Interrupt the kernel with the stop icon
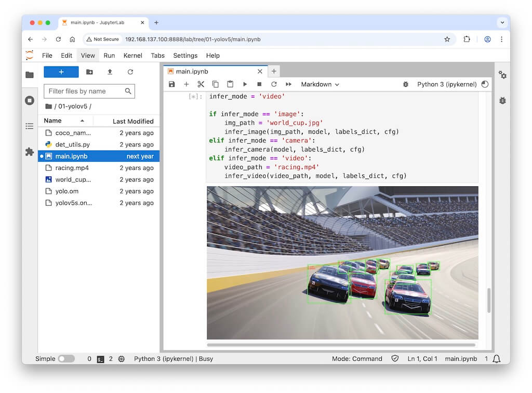 pyautogui.click(x=259, y=84)
